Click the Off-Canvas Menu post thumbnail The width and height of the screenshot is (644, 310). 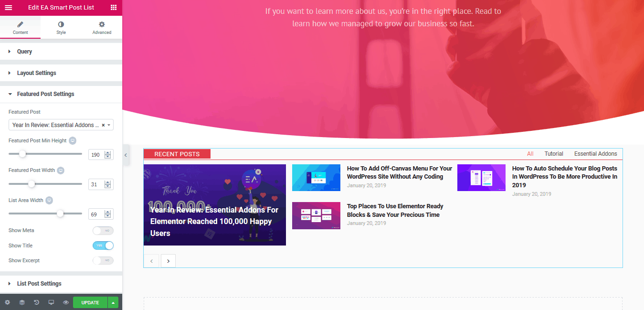tap(316, 178)
